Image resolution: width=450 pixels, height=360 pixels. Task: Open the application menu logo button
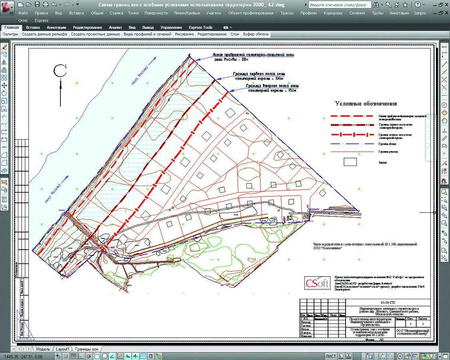coord(7,7)
